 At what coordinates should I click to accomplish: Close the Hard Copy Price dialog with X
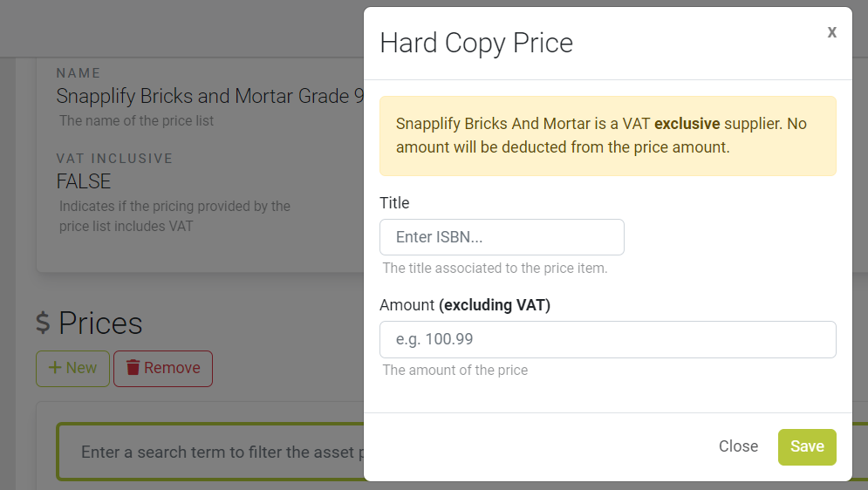(x=831, y=32)
